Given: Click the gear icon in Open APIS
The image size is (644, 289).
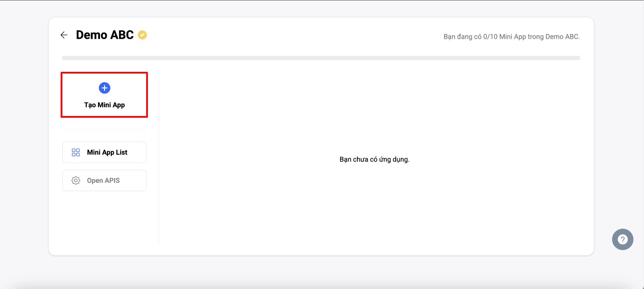Looking at the screenshot, I should point(76,180).
